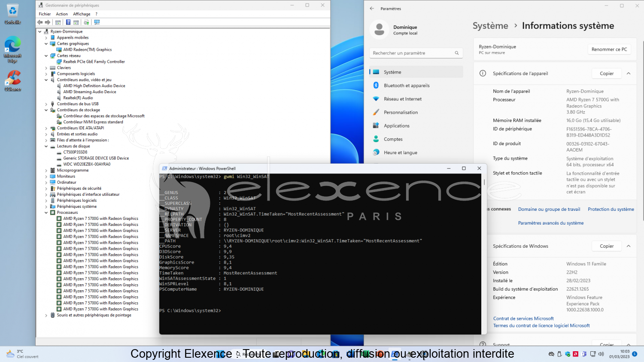Click the back arrow in Paramètres window
The height and width of the screenshot is (362, 644).
372,9
